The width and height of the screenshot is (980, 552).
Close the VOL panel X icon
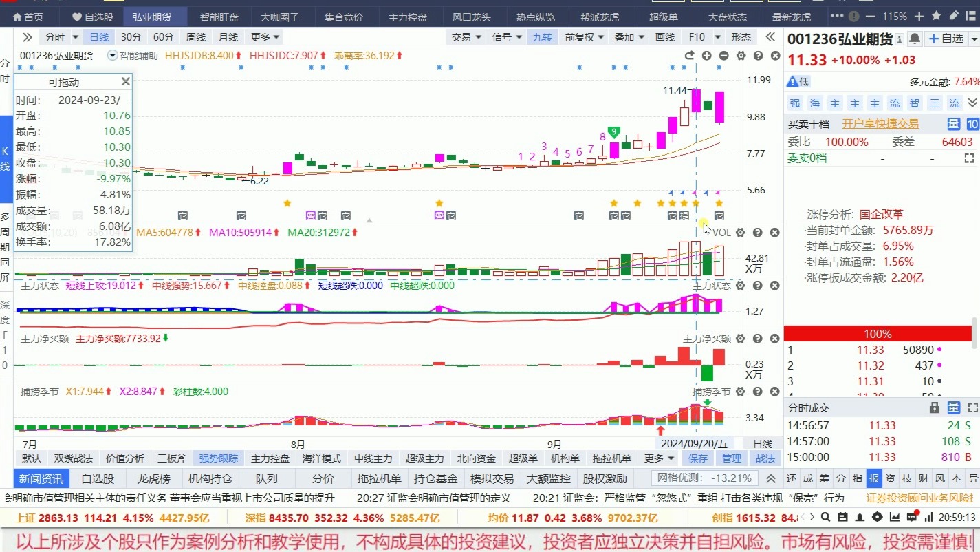coord(774,233)
